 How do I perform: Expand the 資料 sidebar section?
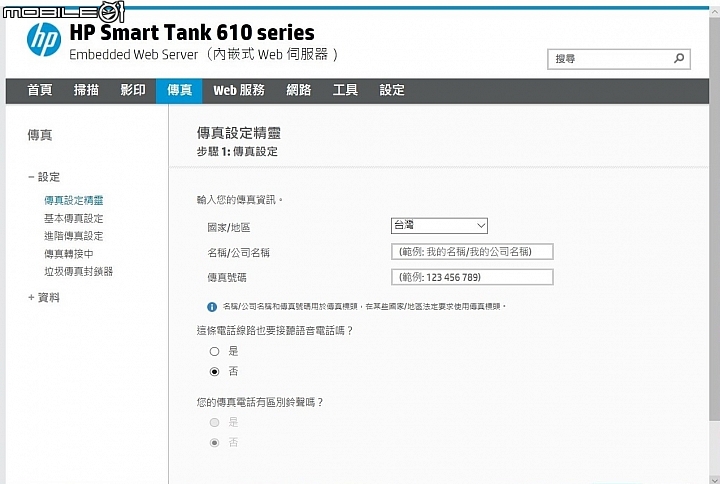pyautogui.click(x=44, y=298)
